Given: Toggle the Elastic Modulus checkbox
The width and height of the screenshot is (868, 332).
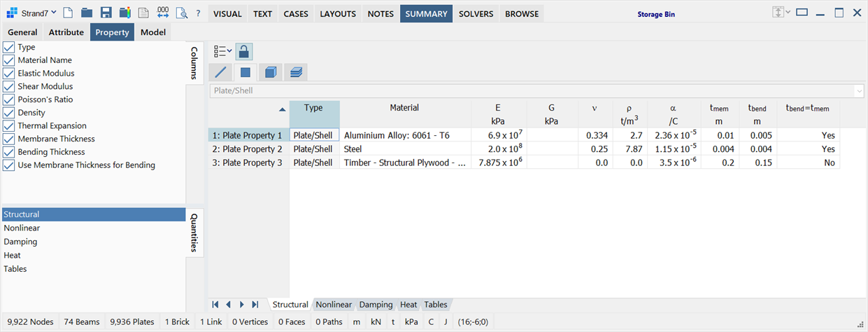Looking at the screenshot, I should [8, 73].
